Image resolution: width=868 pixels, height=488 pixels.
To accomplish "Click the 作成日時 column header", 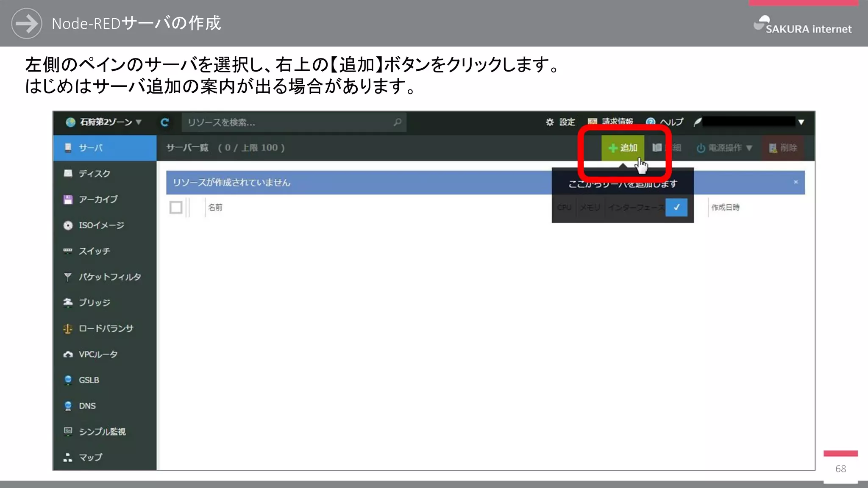I will click(x=726, y=208).
